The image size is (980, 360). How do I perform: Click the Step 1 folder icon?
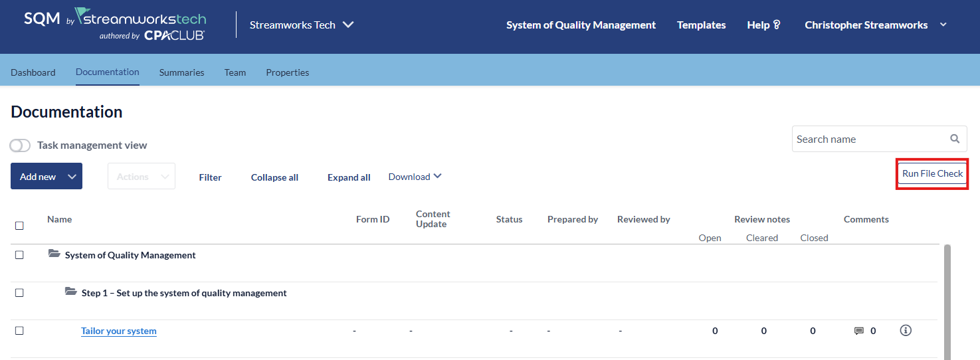71,292
